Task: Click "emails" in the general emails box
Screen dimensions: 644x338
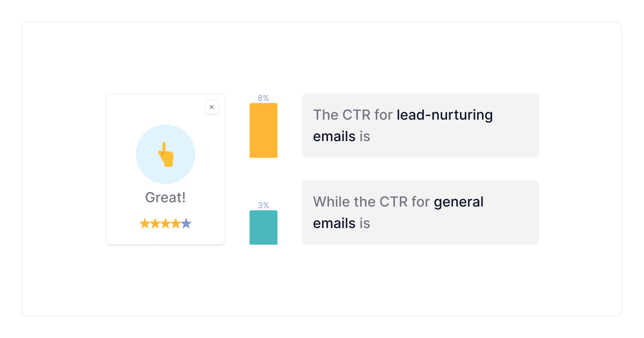Action: click(334, 223)
